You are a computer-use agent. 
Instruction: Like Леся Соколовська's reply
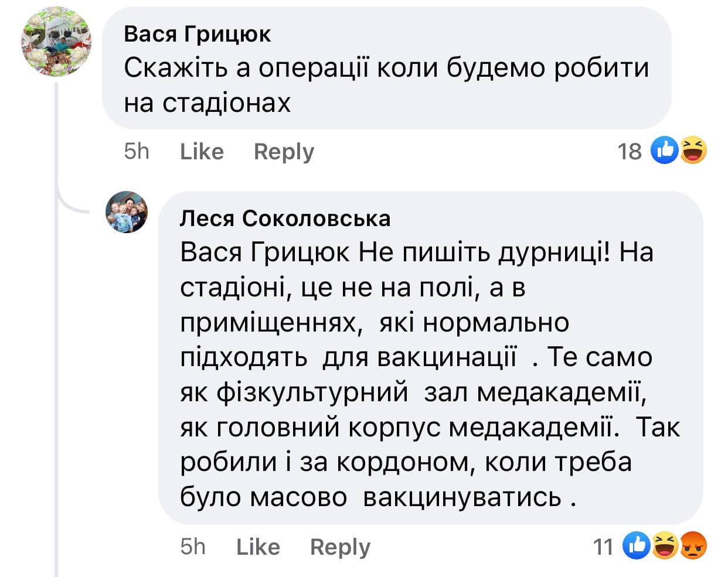click(258, 547)
